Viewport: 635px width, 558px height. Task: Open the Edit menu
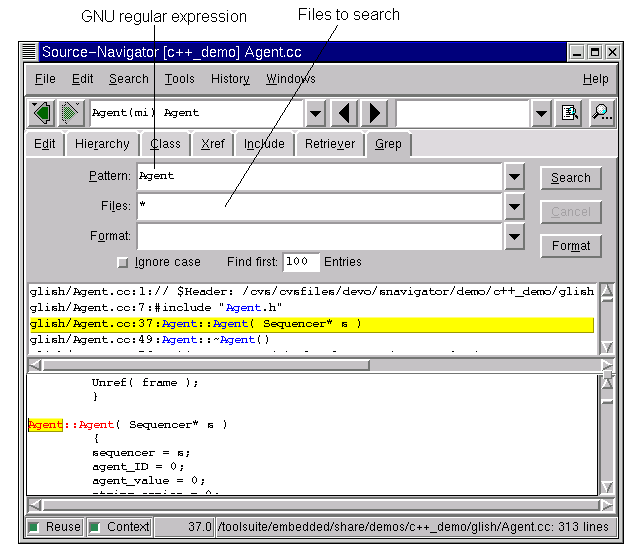click(x=83, y=79)
